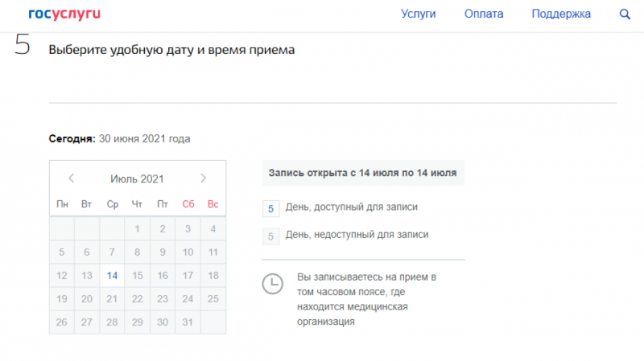Click calendar day 2
The height and width of the screenshot is (361, 644).
(163, 229)
